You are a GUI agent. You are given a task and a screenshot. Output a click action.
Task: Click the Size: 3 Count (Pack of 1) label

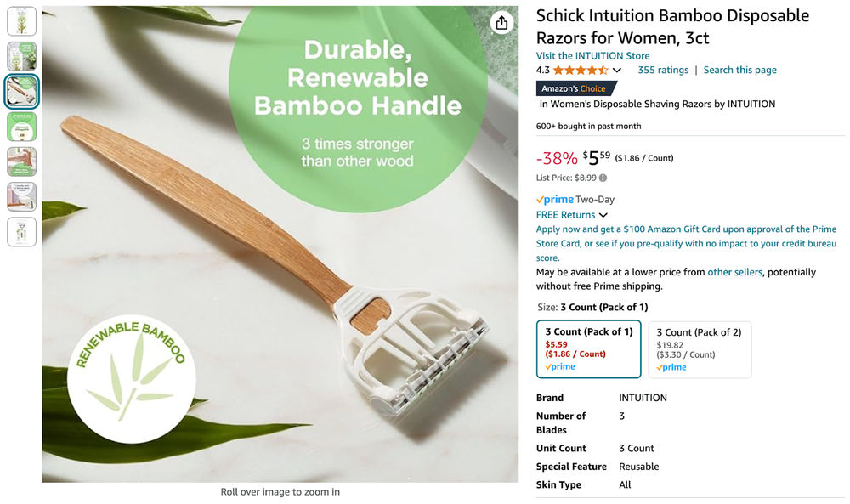point(595,307)
